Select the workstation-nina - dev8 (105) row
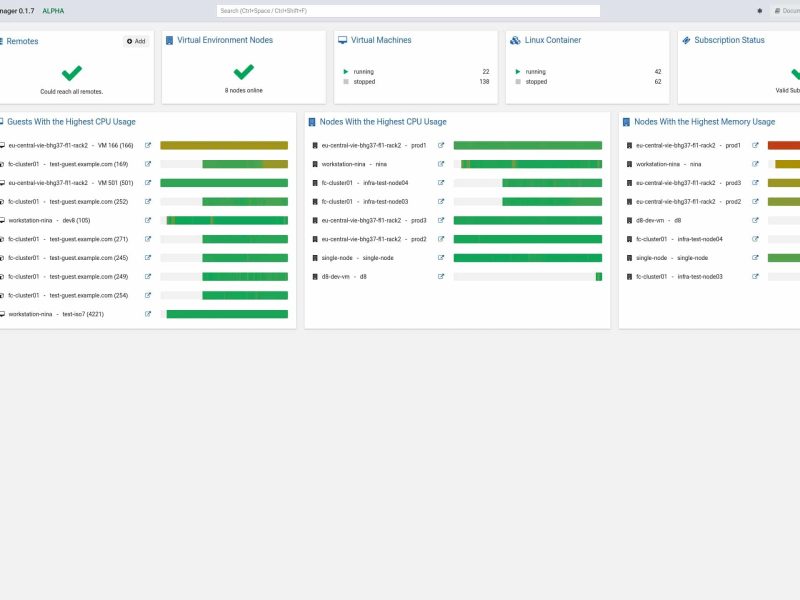Image resolution: width=800 pixels, height=600 pixels. [144, 220]
